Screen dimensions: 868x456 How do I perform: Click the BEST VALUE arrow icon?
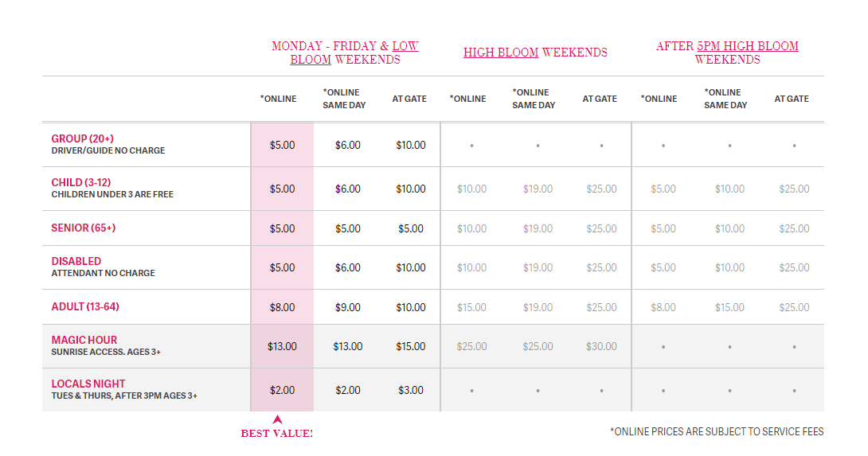coord(277,419)
